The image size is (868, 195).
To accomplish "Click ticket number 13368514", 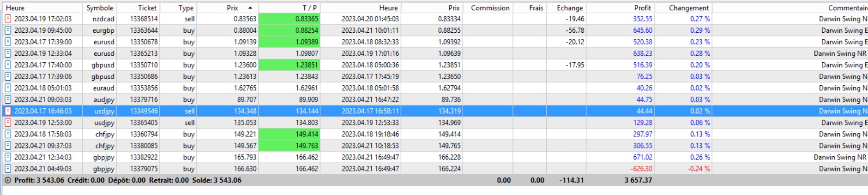I will (x=144, y=19).
